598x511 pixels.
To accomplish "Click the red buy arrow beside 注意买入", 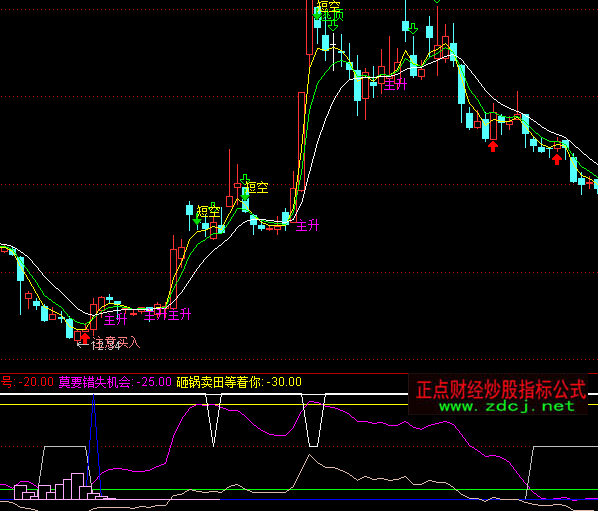I will [x=85, y=337].
